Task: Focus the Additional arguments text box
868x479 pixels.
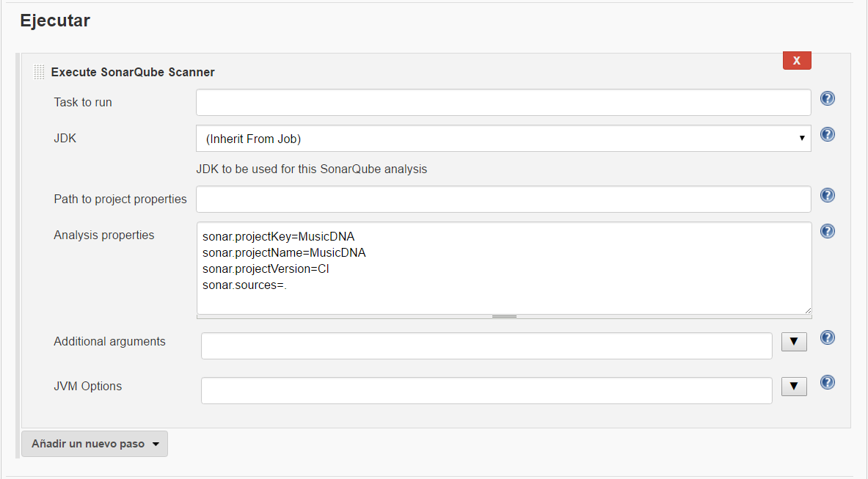Action: (486, 346)
